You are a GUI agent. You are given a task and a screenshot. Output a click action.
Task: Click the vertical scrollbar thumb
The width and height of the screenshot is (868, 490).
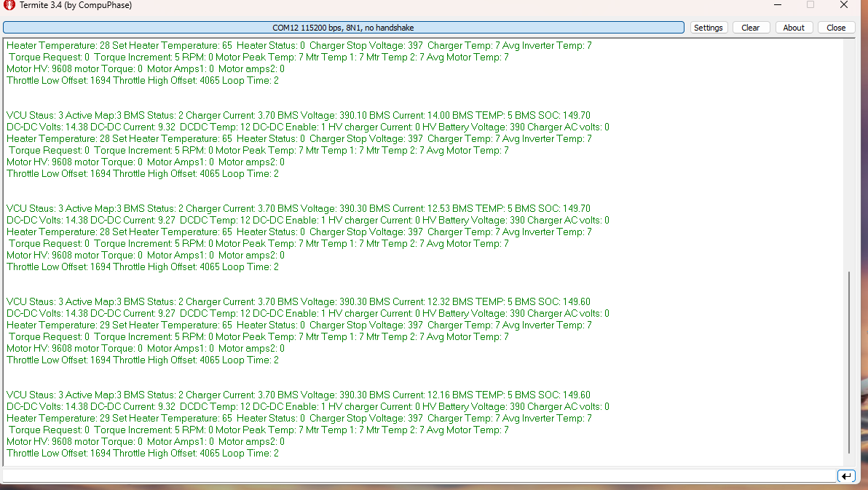848,363
